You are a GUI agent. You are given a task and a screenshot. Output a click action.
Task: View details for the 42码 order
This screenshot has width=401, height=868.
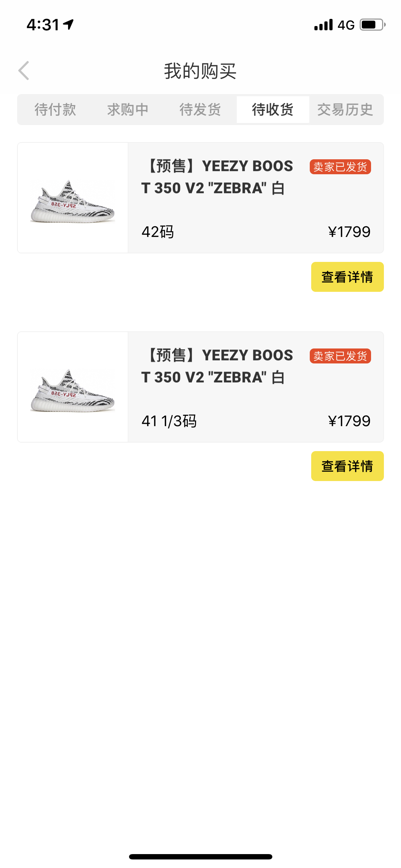(347, 277)
